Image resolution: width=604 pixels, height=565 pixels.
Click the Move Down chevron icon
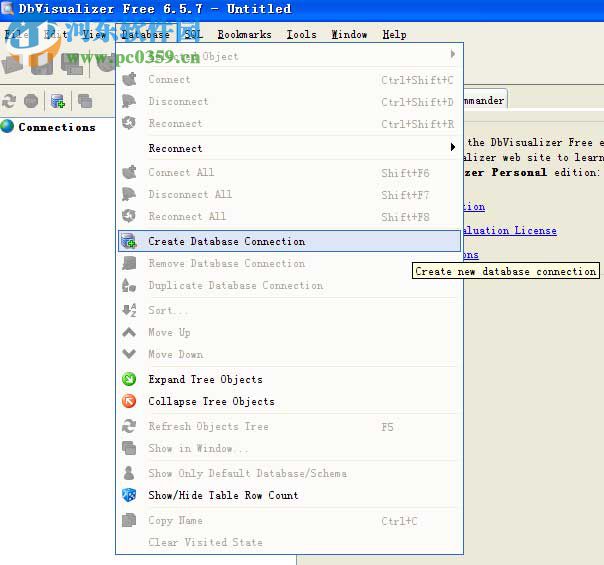pyautogui.click(x=129, y=354)
